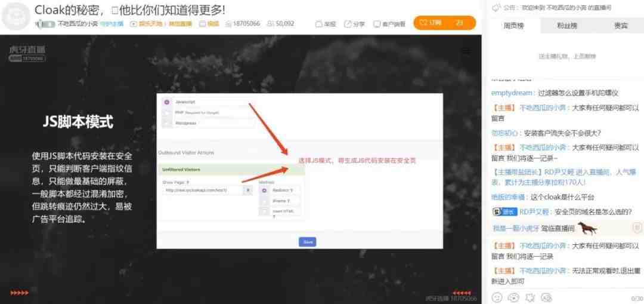Click the Show Page URL field in slide

point(203,191)
